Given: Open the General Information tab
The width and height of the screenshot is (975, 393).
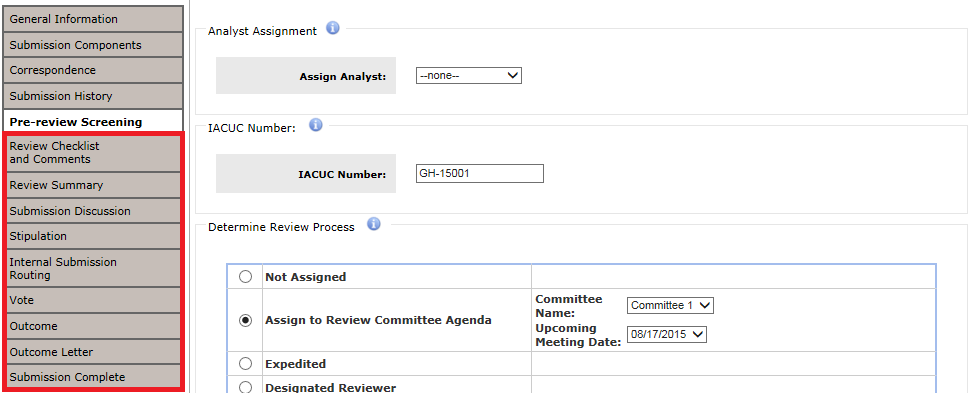Looking at the screenshot, I should click(x=93, y=19).
